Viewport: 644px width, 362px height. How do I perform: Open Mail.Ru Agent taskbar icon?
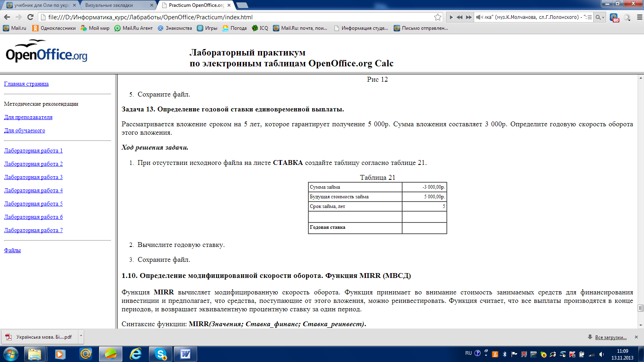click(x=85, y=354)
